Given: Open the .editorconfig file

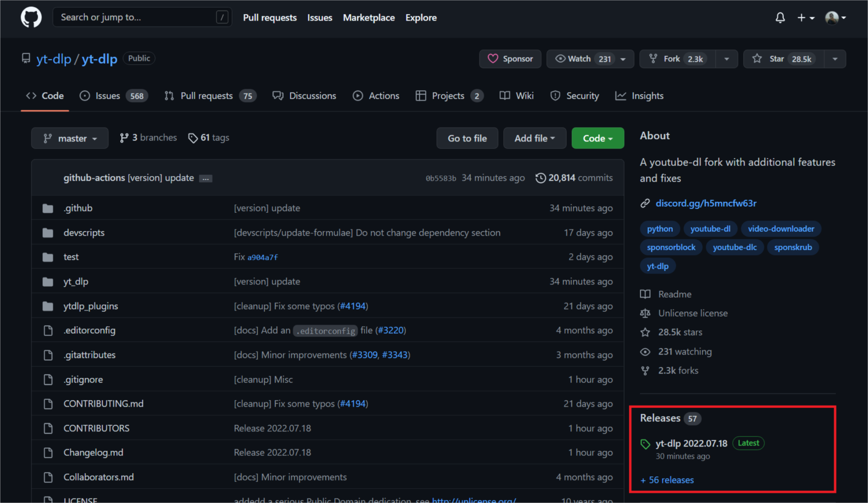Looking at the screenshot, I should (90, 330).
